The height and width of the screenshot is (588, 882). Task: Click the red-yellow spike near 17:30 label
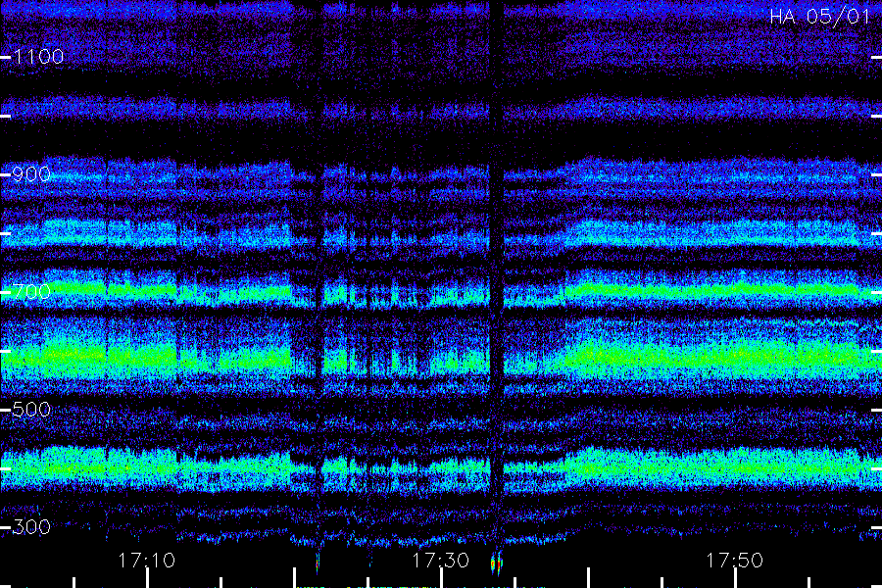496,563
